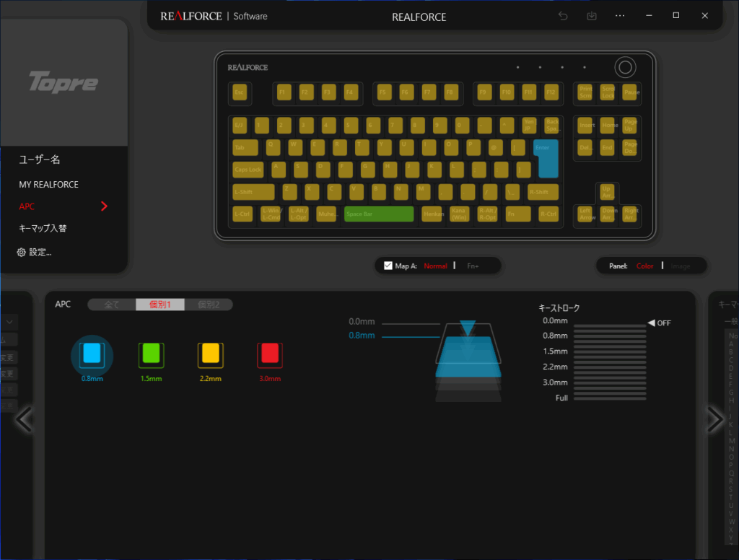The width and height of the screenshot is (739, 560).
Task: Select the blue 0.8mm APC key icon
Action: [92, 354]
